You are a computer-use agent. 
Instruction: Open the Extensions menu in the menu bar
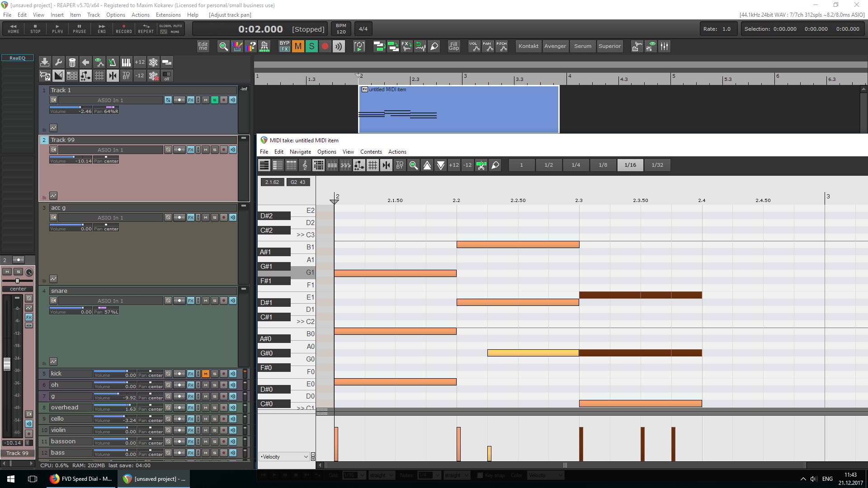[x=168, y=15]
